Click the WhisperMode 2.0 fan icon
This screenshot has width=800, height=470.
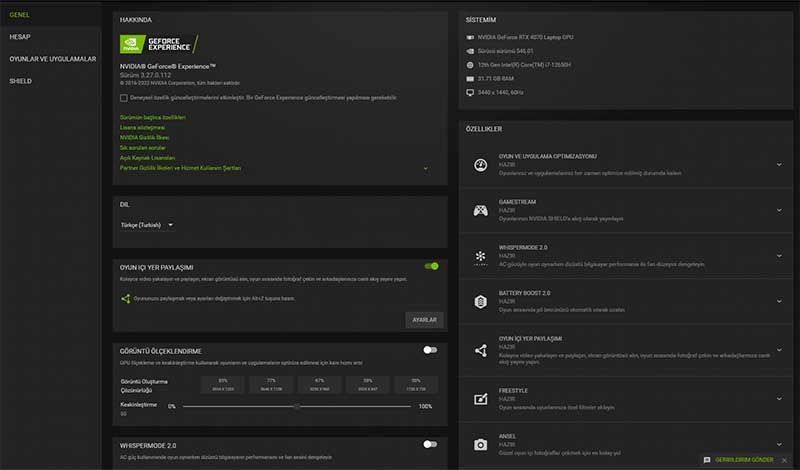(x=480, y=257)
